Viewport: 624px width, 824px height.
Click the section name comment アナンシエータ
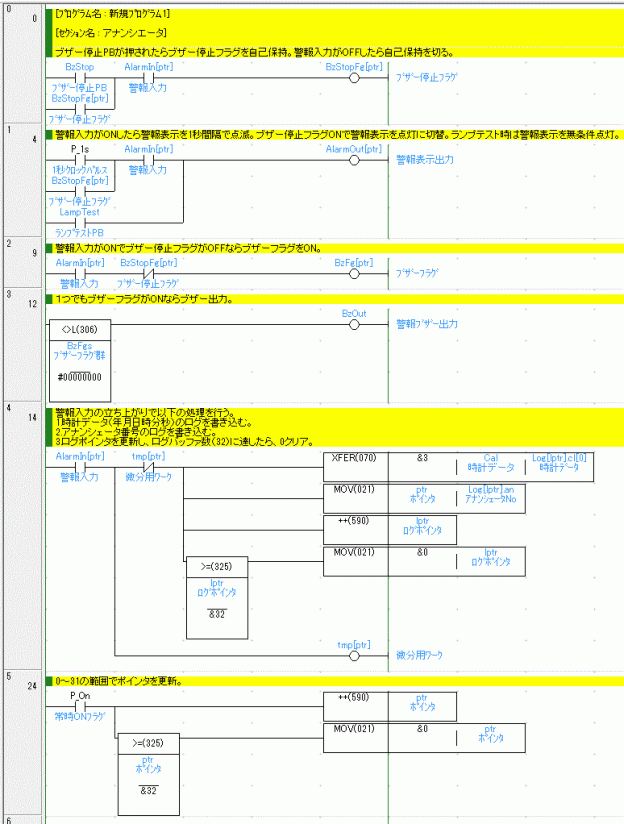click(x=111, y=33)
